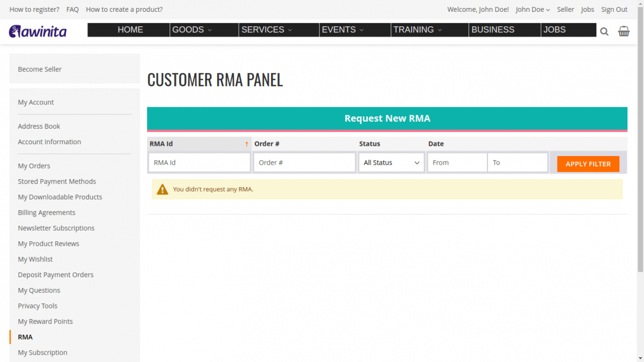Open My Downloadable Products
This screenshot has width=644, height=362.
tap(60, 197)
